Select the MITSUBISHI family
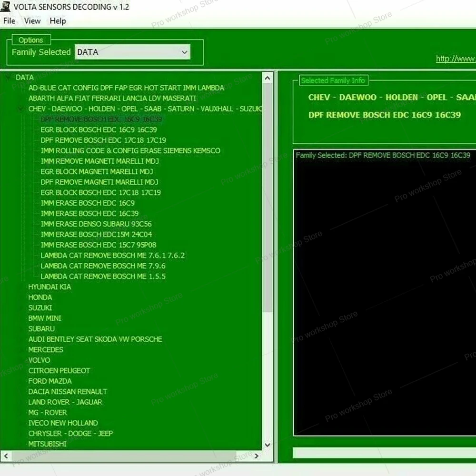 (47, 444)
